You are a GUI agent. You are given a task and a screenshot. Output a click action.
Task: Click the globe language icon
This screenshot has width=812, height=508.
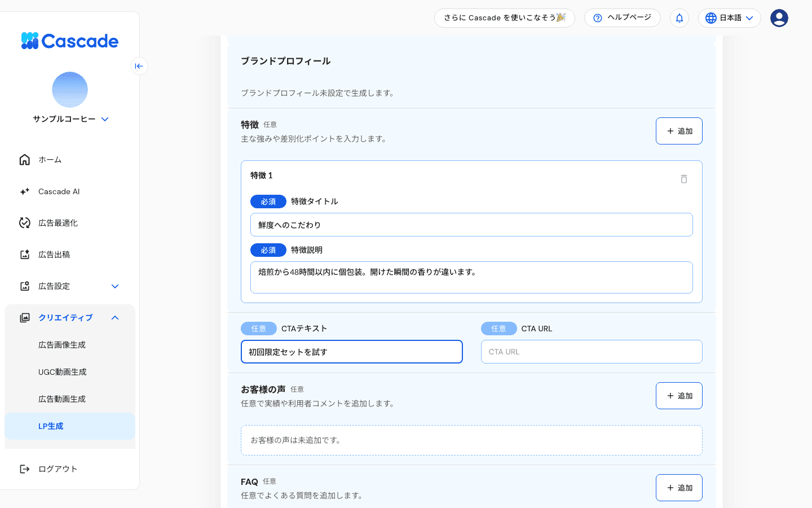pos(711,18)
